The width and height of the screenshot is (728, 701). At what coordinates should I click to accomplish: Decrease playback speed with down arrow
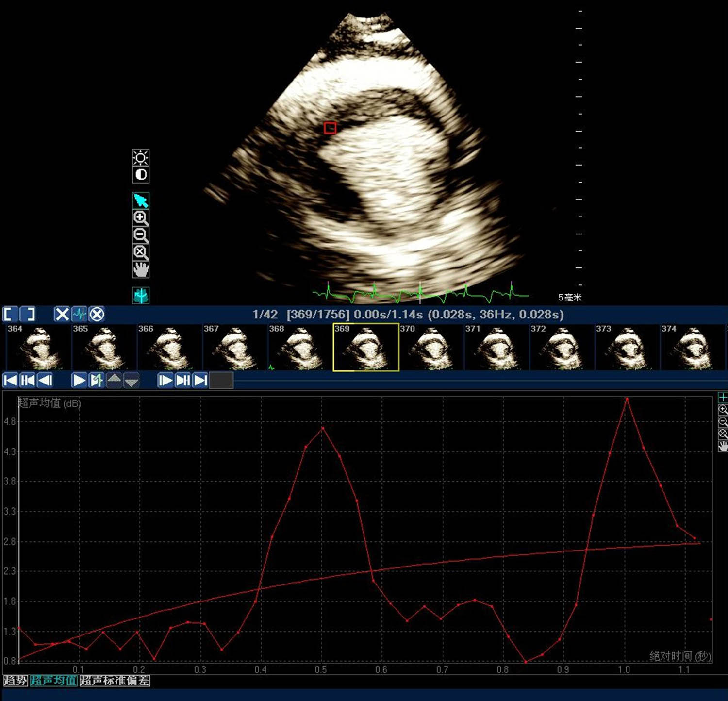tap(132, 382)
